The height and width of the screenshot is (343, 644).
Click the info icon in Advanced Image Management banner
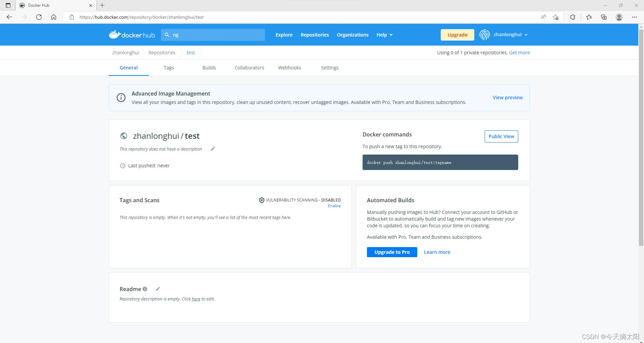tap(121, 98)
